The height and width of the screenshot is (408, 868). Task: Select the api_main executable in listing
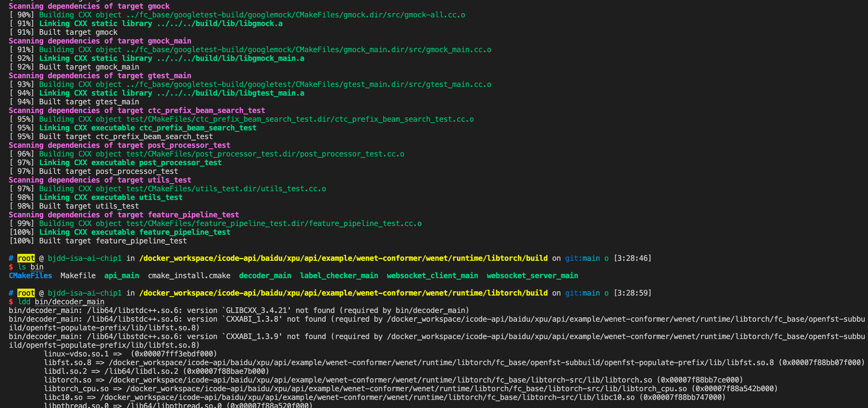click(x=122, y=276)
